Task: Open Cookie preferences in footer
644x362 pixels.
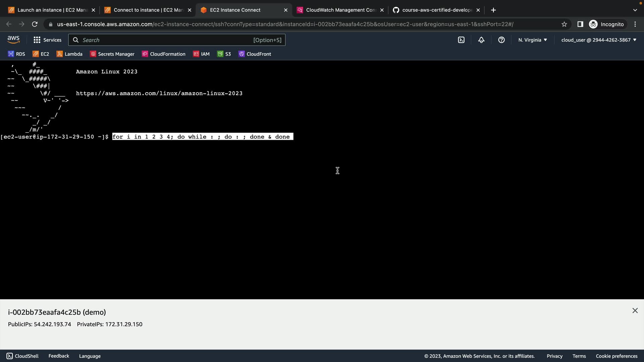Action: [x=616, y=356]
